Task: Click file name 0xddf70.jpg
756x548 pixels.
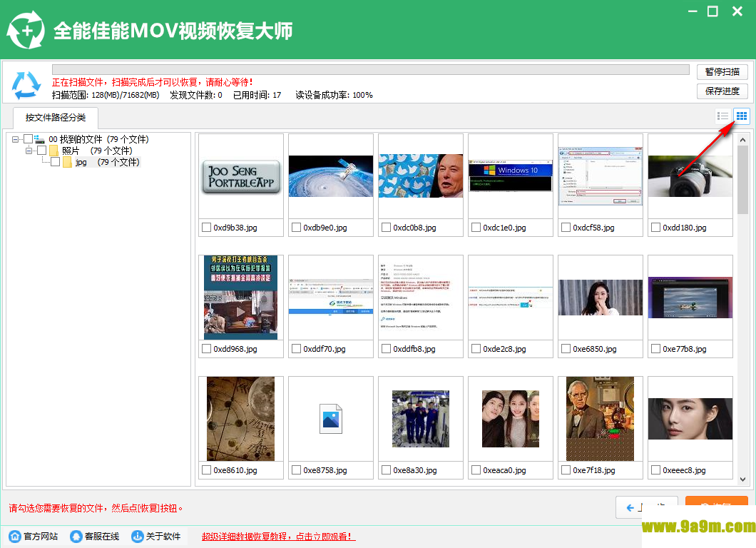Action: (x=325, y=349)
